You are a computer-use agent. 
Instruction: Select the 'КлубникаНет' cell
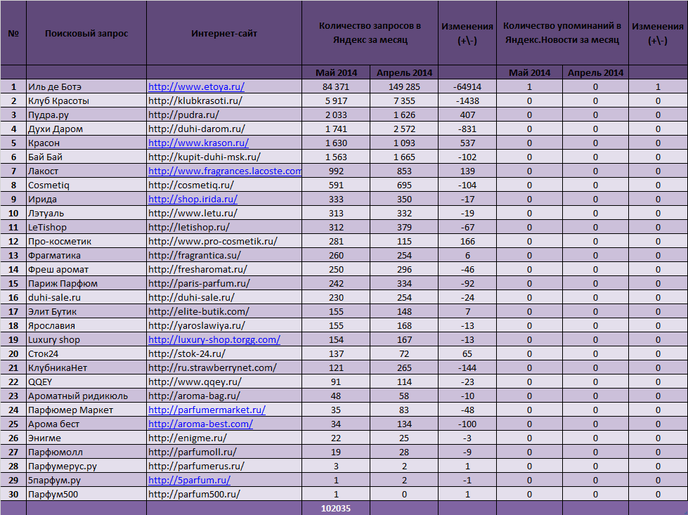[x=86, y=368]
